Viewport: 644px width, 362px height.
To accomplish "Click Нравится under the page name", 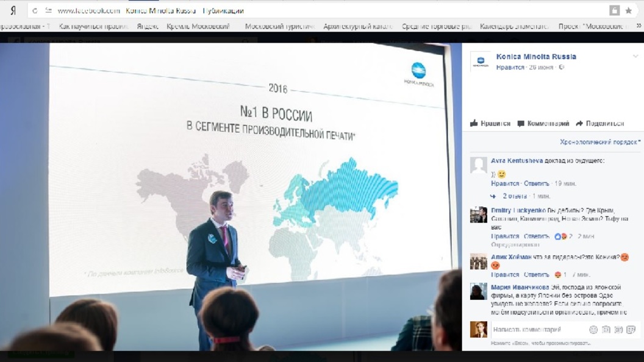I will [510, 67].
